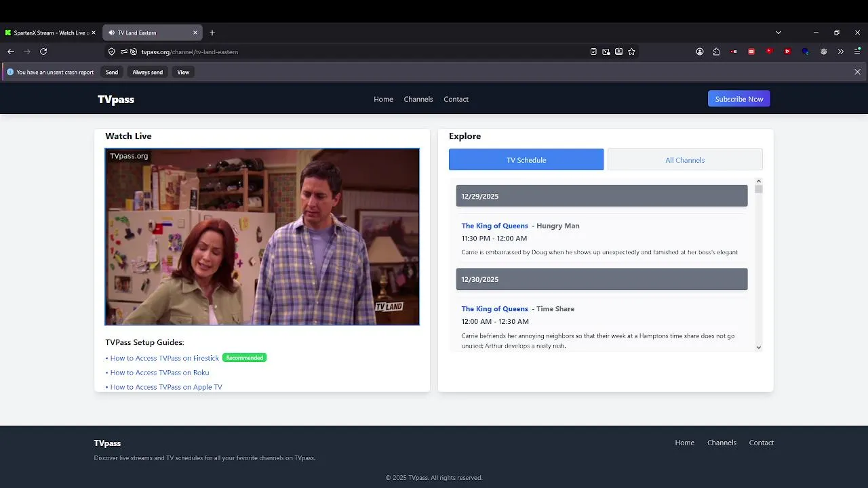
Task: Click Send on crash report bar
Action: (x=112, y=72)
